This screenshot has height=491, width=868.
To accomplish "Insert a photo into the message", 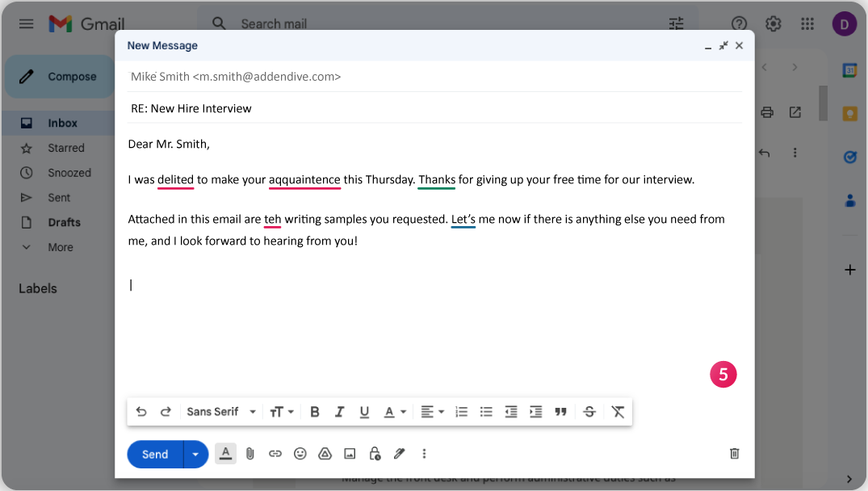I will [x=350, y=454].
